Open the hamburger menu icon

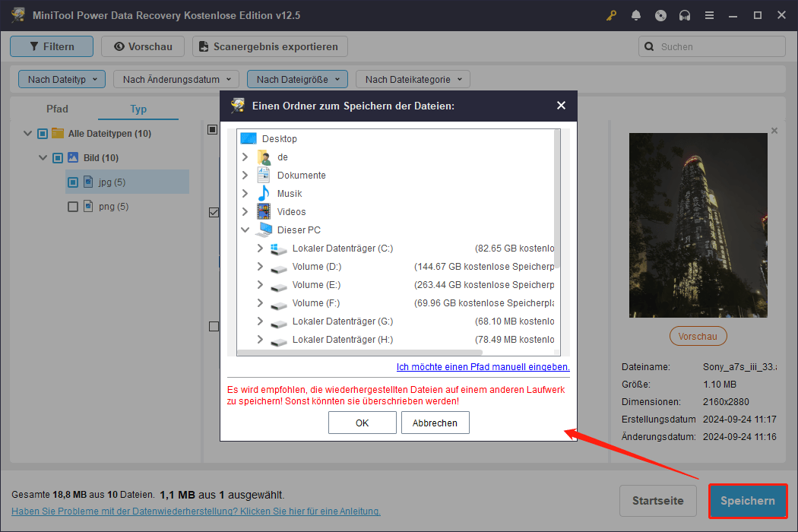[x=709, y=15]
